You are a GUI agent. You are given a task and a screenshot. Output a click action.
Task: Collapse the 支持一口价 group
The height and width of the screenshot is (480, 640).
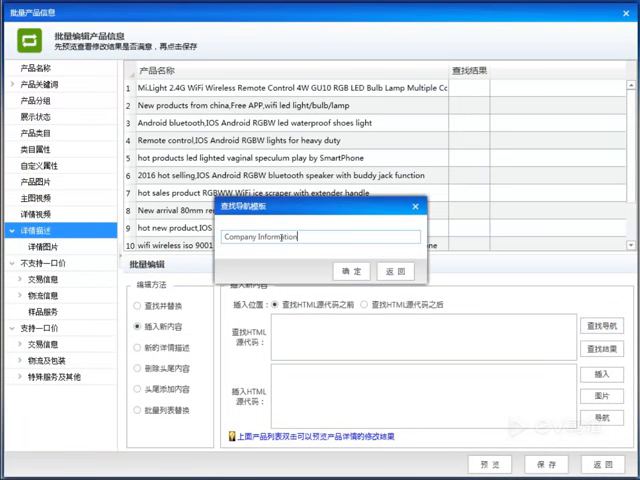coord(12,328)
